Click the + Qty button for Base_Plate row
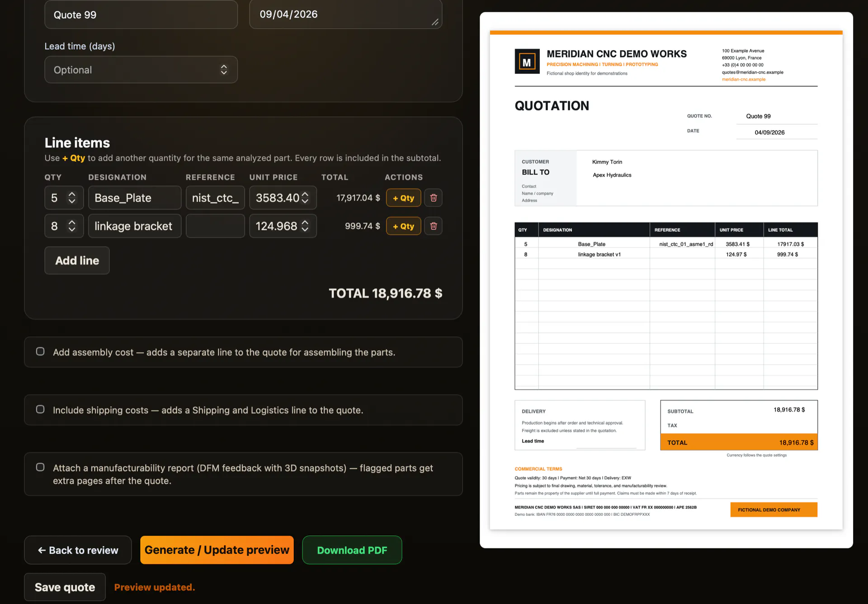 tap(403, 198)
